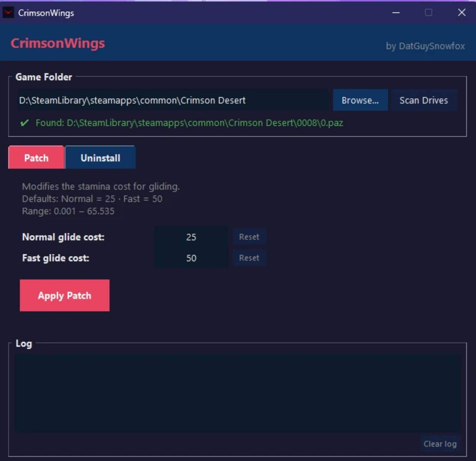Click the green Found 0.paz path text
The width and height of the screenshot is (476, 461).
189,123
